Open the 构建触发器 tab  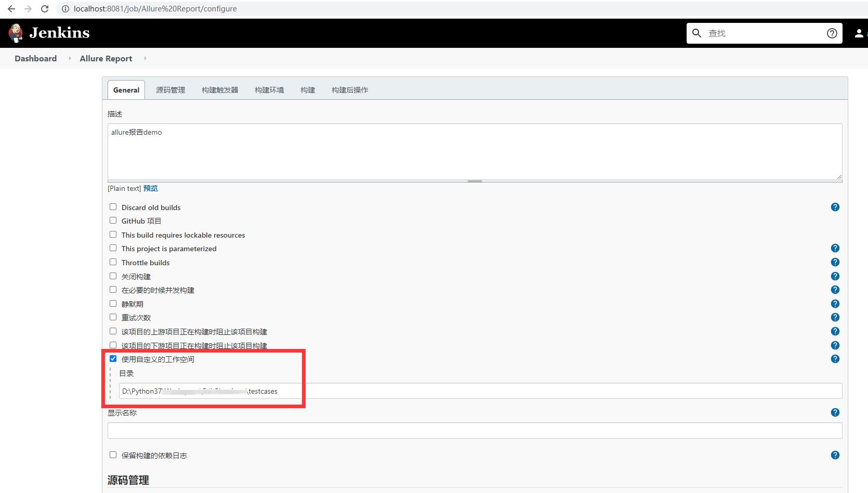coord(220,90)
